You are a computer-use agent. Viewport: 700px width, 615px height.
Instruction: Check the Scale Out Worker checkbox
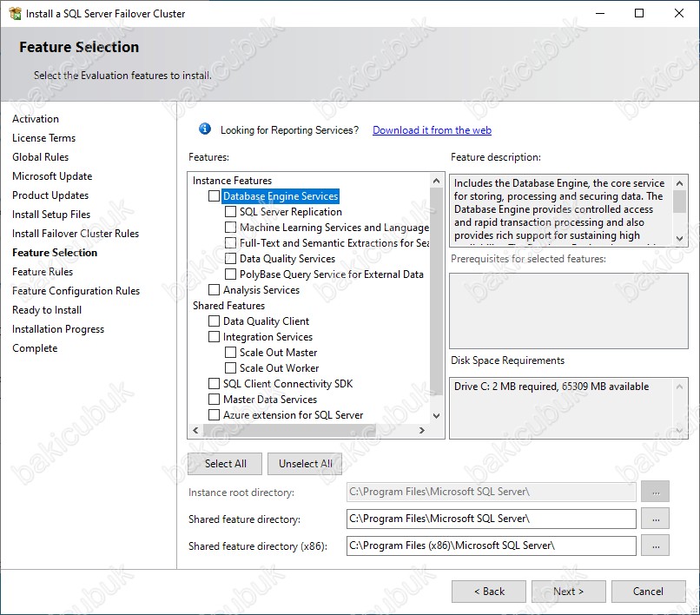tap(230, 368)
